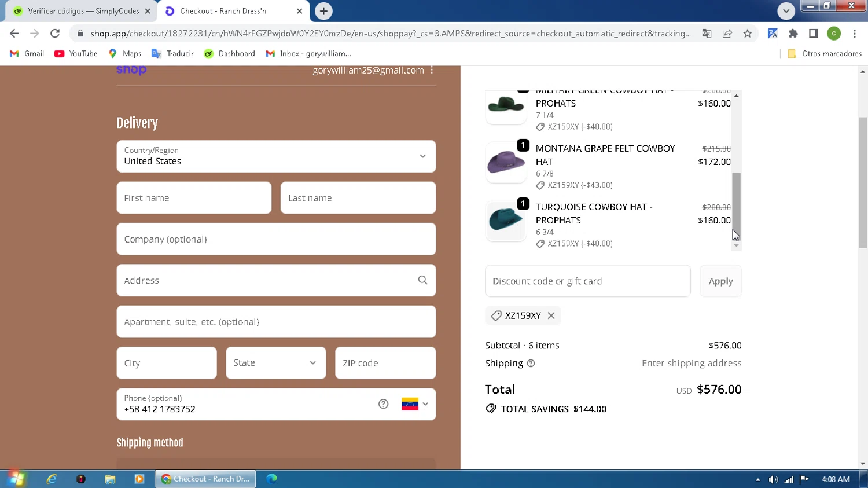Open the Dashboard bookmark
868x488 pixels.
click(230, 53)
